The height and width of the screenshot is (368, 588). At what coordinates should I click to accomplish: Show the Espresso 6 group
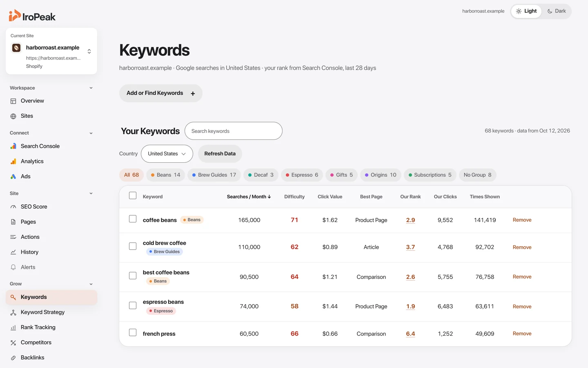click(302, 175)
